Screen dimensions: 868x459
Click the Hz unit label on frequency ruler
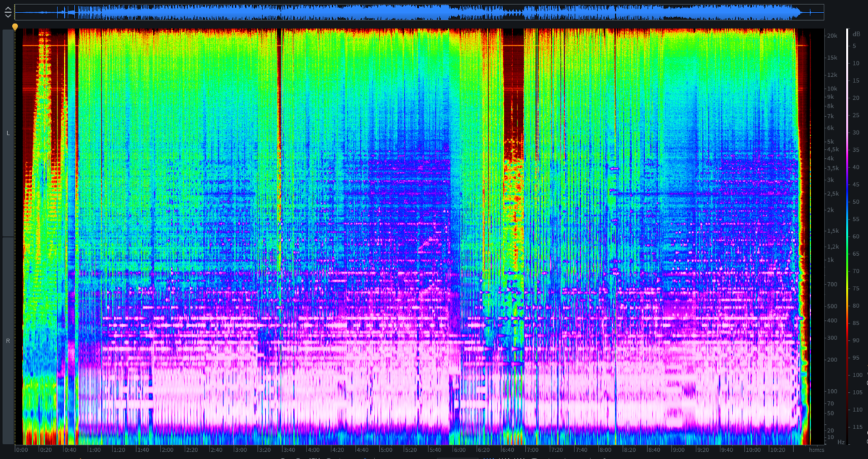click(841, 442)
